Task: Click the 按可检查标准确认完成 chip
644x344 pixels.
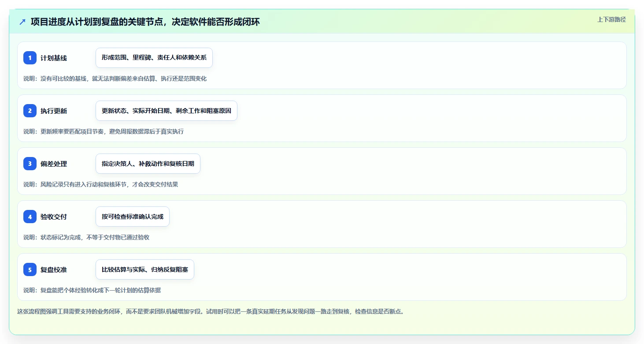Action: coord(133,217)
